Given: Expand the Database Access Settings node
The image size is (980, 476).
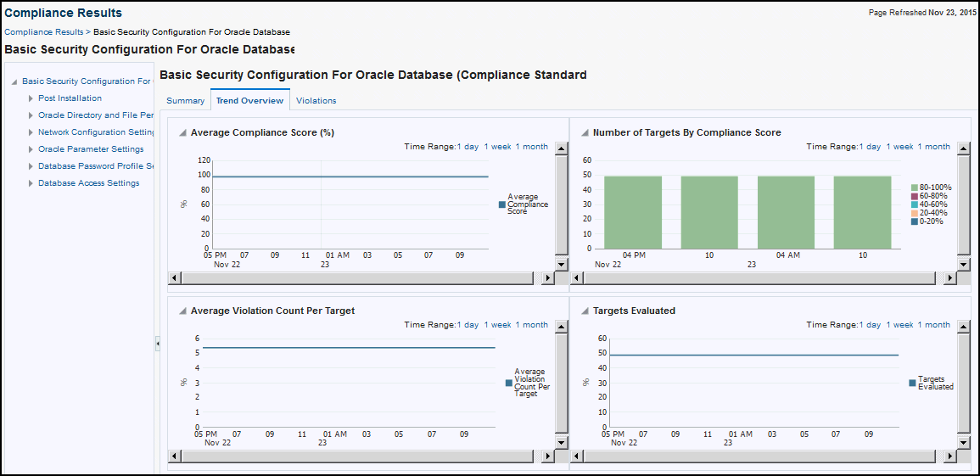Looking at the screenshot, I should [x=31, y=183].
